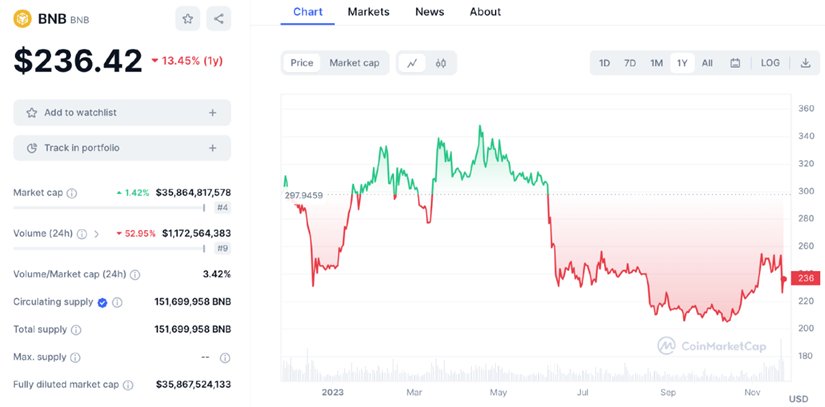
Task: Click the 13.45% (1y) change text
Action: tap(187, 61)
